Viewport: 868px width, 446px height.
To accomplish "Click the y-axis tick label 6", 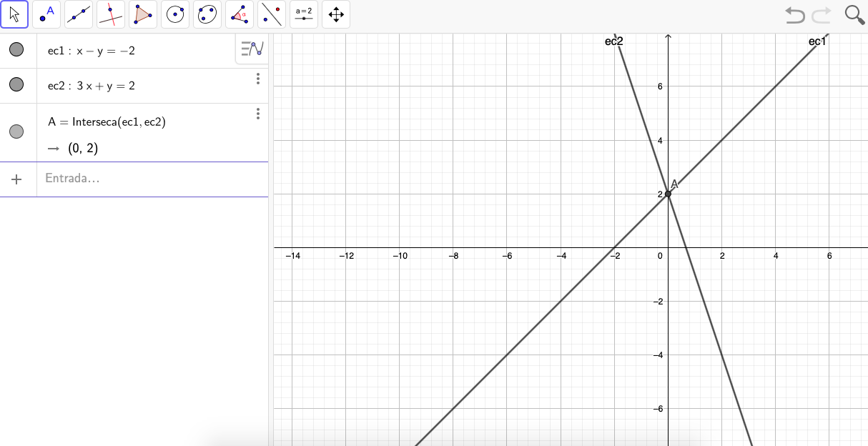I will pos(661,86).
